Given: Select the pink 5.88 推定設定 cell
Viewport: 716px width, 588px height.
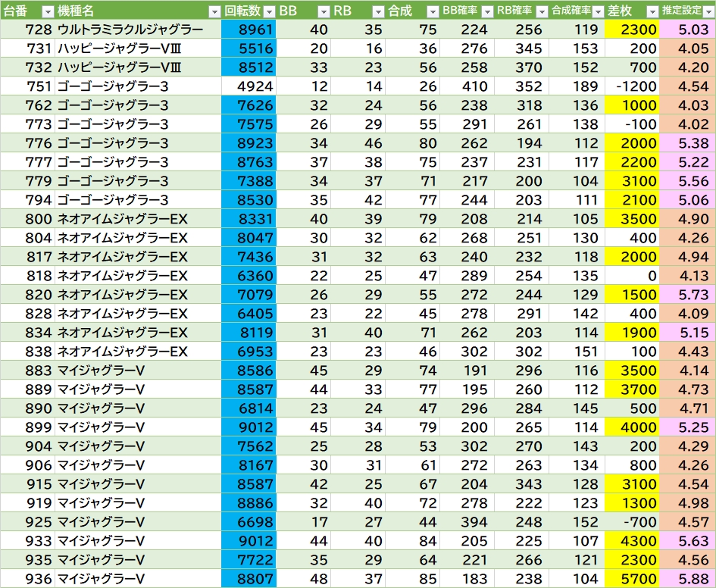Looking at the screenshot, I should click(x=687, y=579).
